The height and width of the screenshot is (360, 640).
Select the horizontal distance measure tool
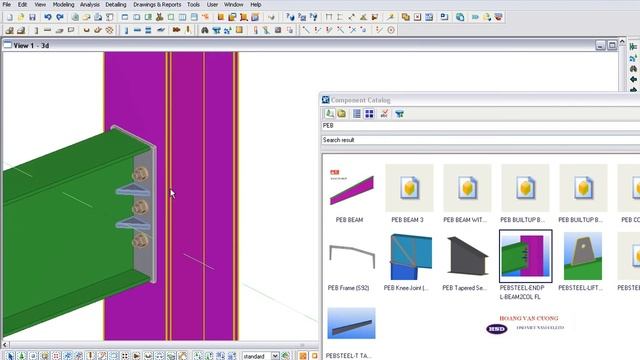coord(329,17)
